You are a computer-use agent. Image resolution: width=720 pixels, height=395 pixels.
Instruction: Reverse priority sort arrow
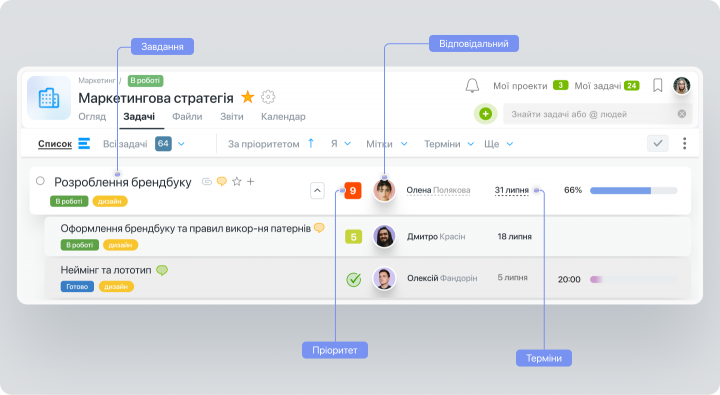tap(311, 143)
